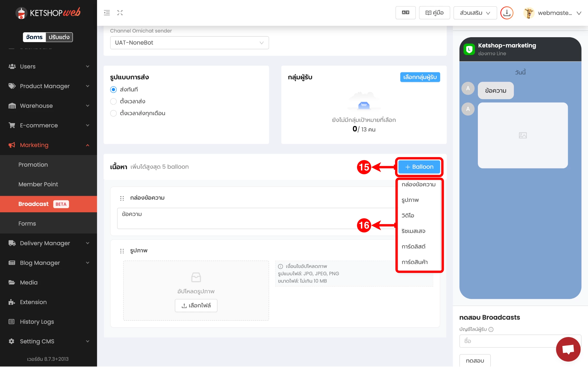Switch to the ปรับแต่ง mode toggle

(59, 37)
